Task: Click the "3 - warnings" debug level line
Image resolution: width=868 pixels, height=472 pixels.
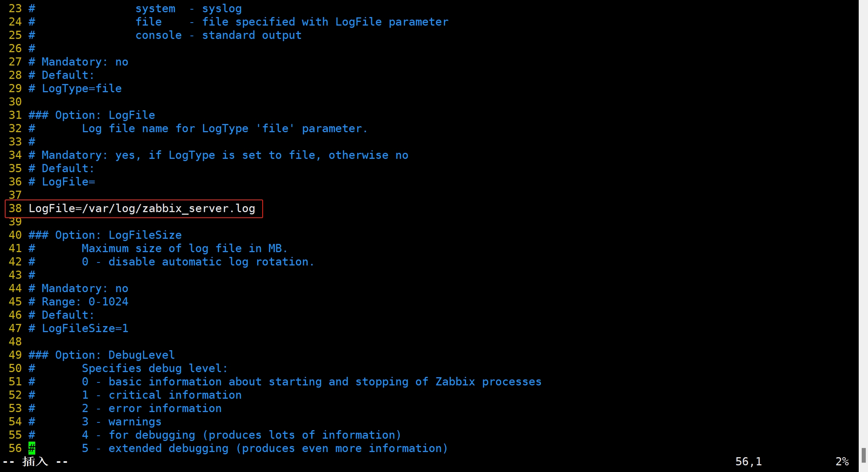Action: pyautogui.click(x=122, y=422)
